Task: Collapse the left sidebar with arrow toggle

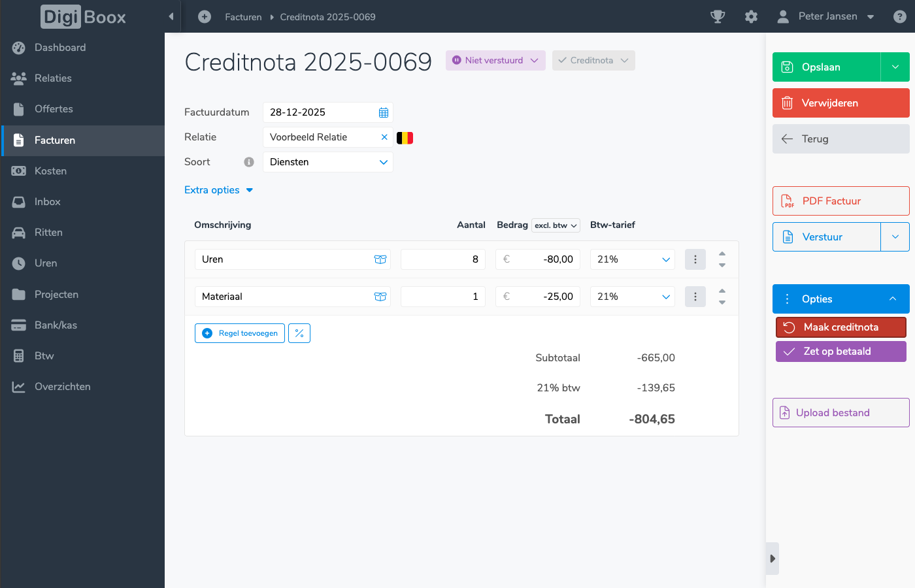Action: [171, 17]
